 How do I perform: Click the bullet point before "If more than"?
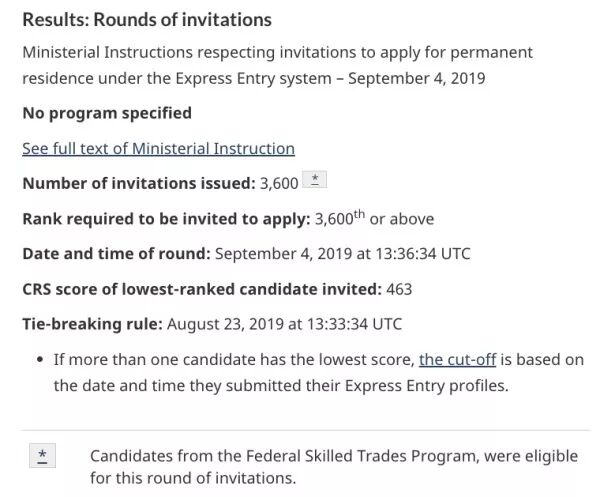40,360
